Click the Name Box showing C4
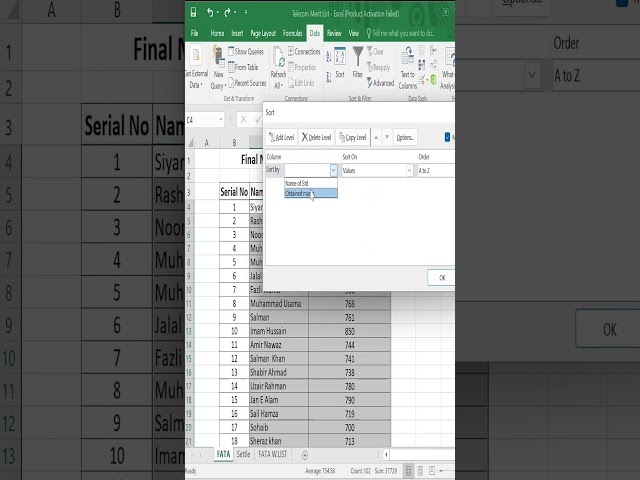 pos(202,120)
